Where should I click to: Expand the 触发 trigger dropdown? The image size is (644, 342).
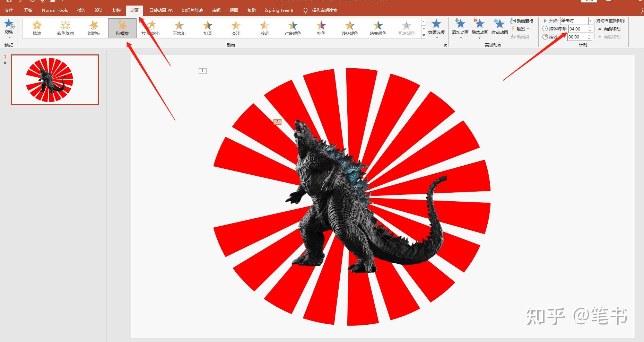coord(520,29)
